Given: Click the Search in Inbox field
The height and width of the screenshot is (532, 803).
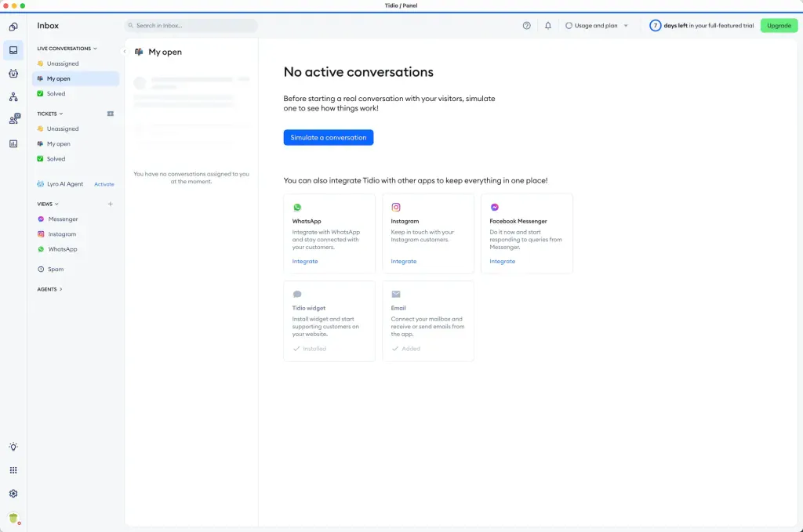Looking at the screenshot, I should (x=191, y=26).
